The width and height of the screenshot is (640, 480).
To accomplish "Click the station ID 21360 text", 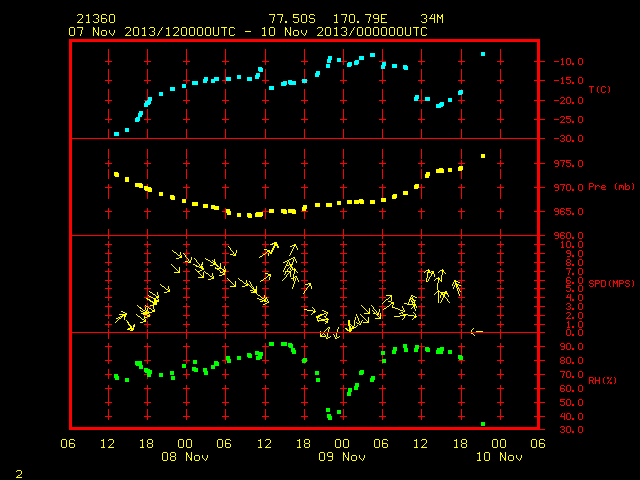I will point(96,19).
